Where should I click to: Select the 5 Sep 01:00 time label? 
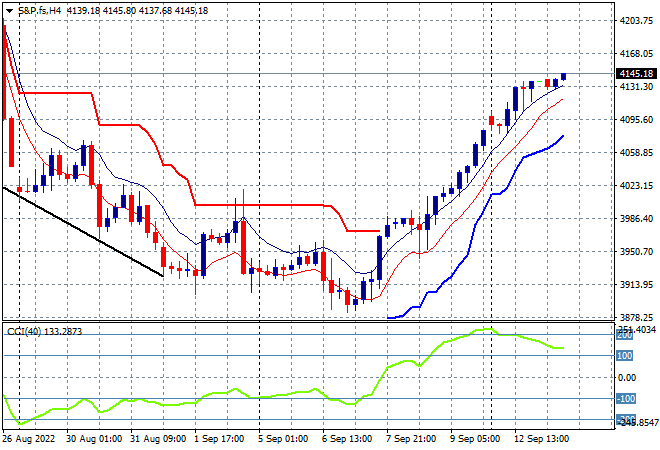[x=283, y=439]
